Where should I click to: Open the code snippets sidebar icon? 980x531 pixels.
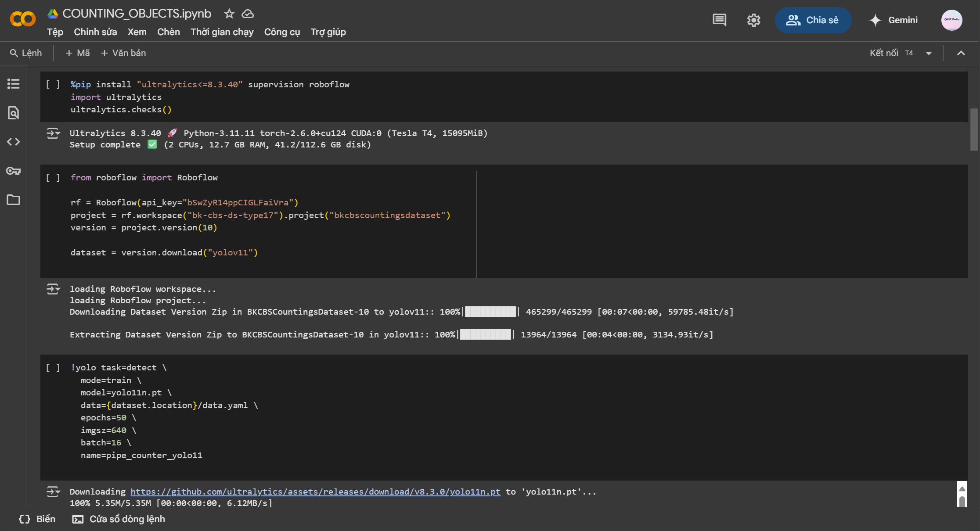[13, 142]
